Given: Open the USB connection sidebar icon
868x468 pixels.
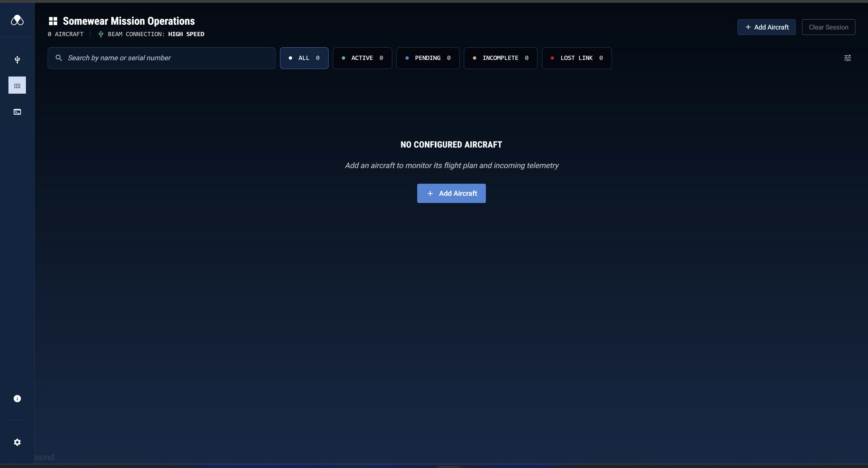Looking at the screenshot, I should coord(17,60).
